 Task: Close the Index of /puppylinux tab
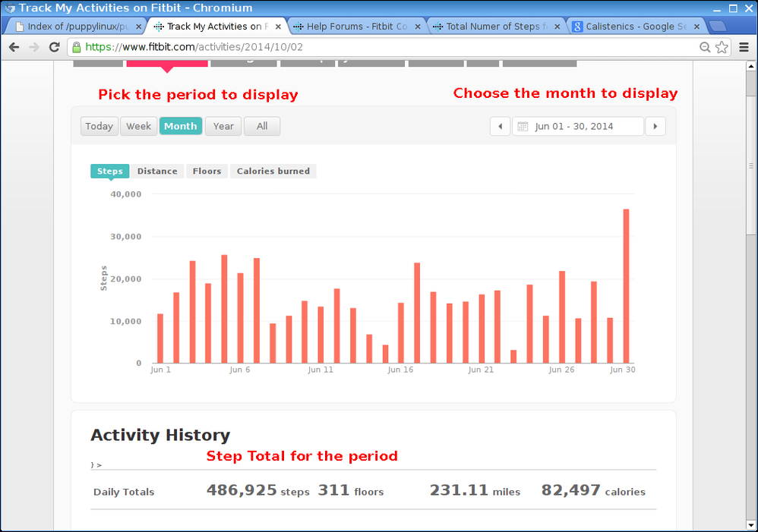click(x=139, y=27)
